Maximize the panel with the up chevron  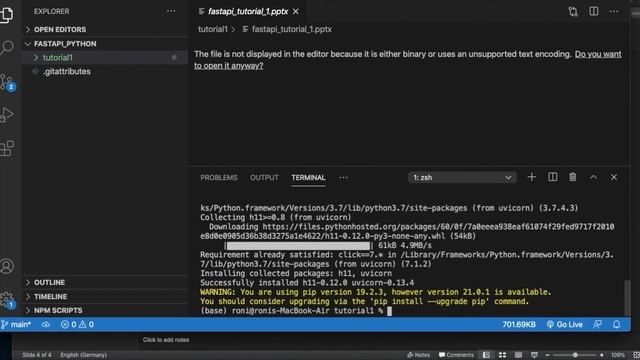pyautogui.click(x=593, y=177)
